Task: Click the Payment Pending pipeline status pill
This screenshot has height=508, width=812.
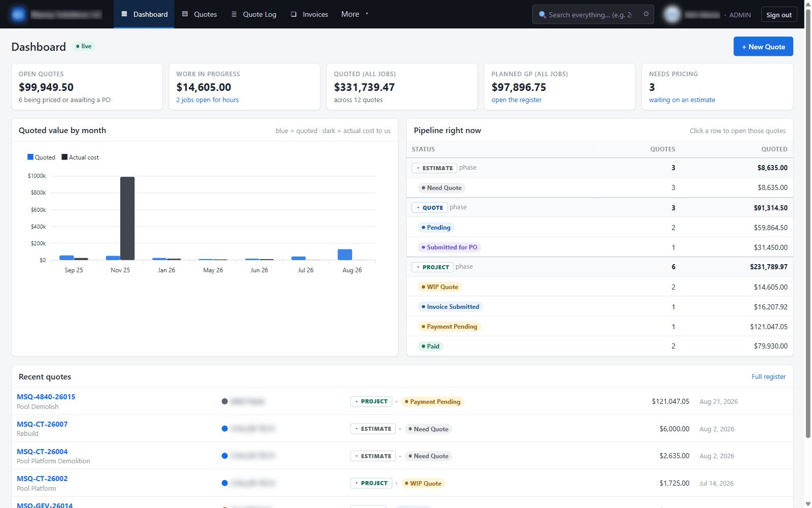Action: 449,327
